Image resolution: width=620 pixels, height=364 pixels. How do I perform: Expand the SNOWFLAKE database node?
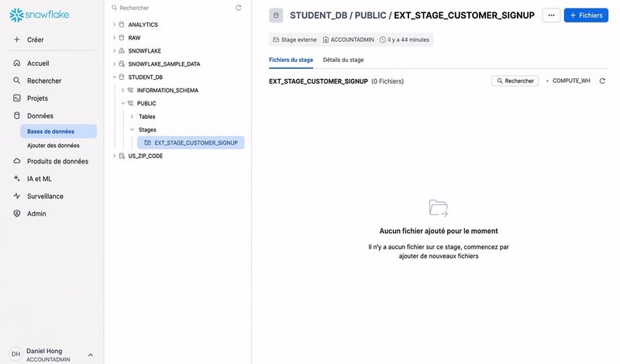114,50
